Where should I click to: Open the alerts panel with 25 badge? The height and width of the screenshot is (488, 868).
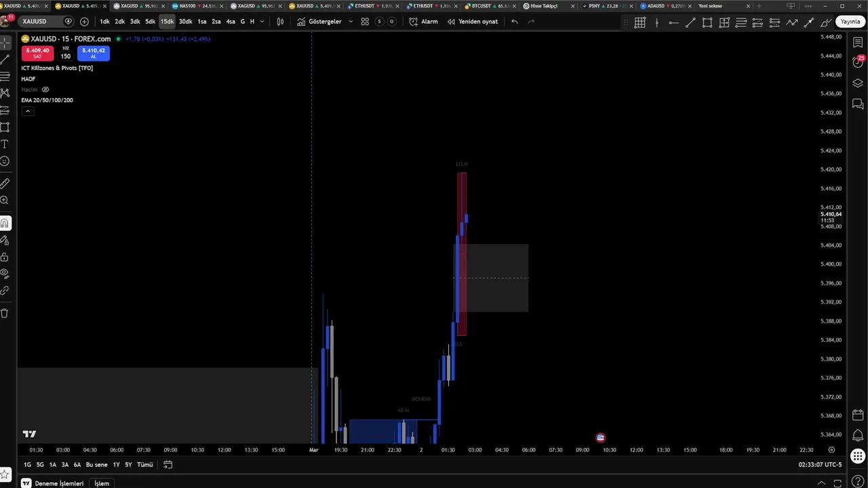858,62
